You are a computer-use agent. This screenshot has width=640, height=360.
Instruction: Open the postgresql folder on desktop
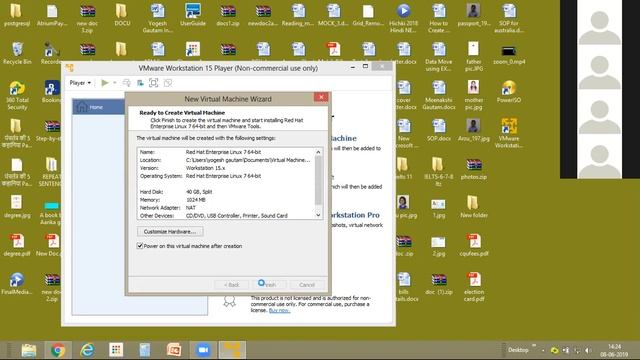click(x=17, y=16)
